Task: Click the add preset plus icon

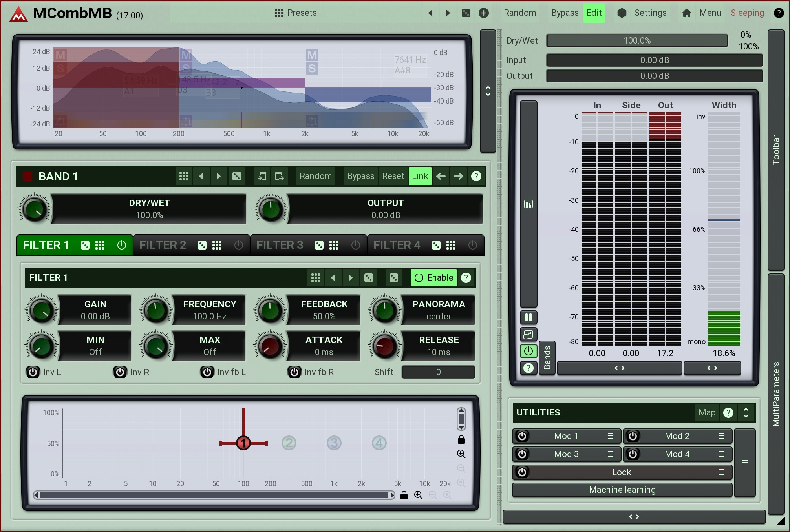Action: 484,13
